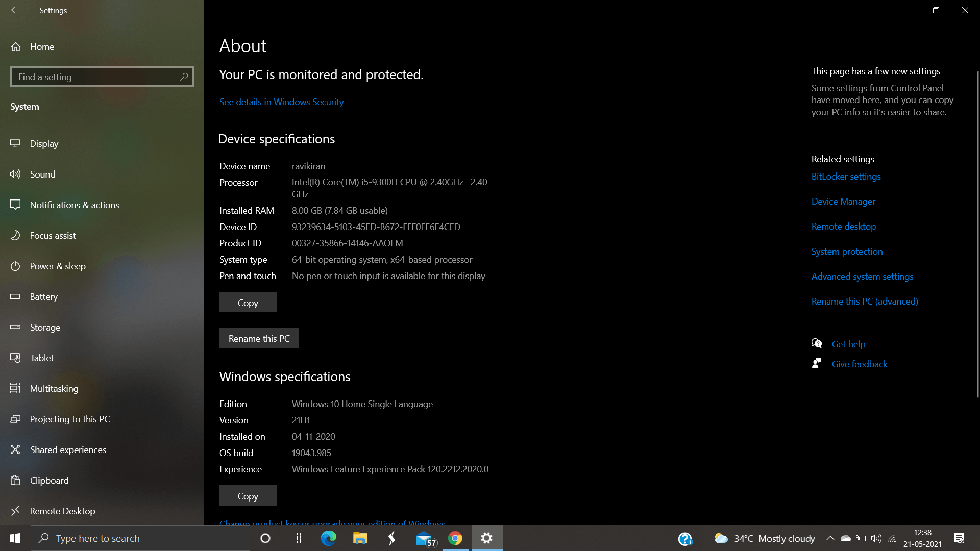Viewport: 980px width, 551px height.
Task: Open Device Manager link
Action: (x=843, y=201)
